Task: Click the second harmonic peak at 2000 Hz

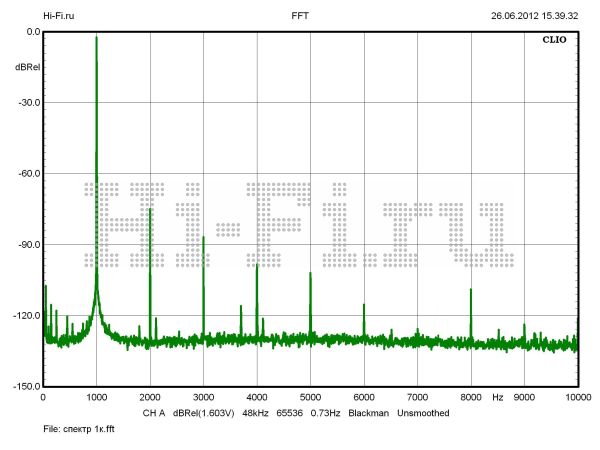Action: (x=150, y=210)
